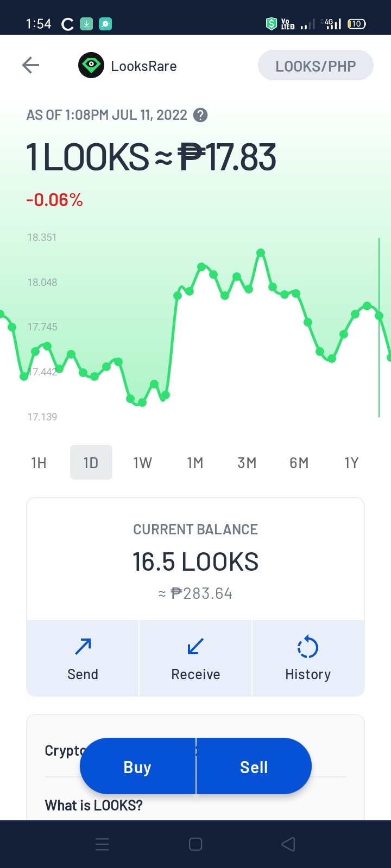Show the 3M price chart
Image resolution: width=391 pixels, height=868 pixels.
[x=247, y=463]
